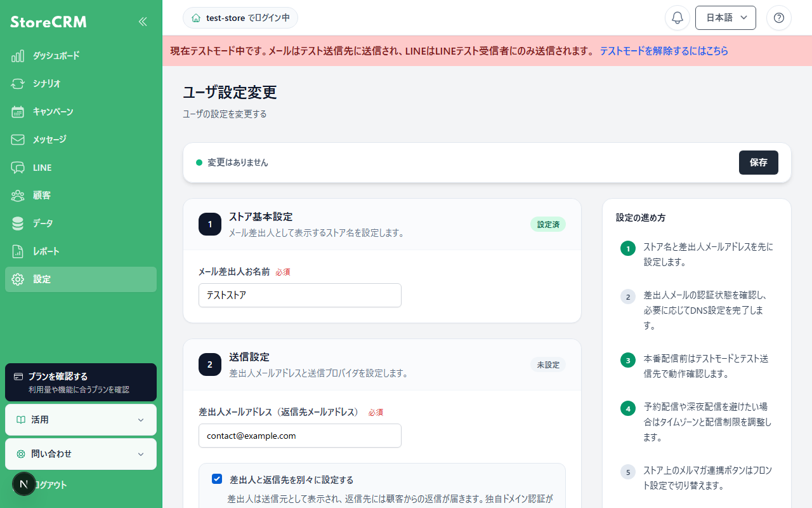Open notifications bell icon
Image resolution: width=812 pixels, height=508 pixels.
678,18
